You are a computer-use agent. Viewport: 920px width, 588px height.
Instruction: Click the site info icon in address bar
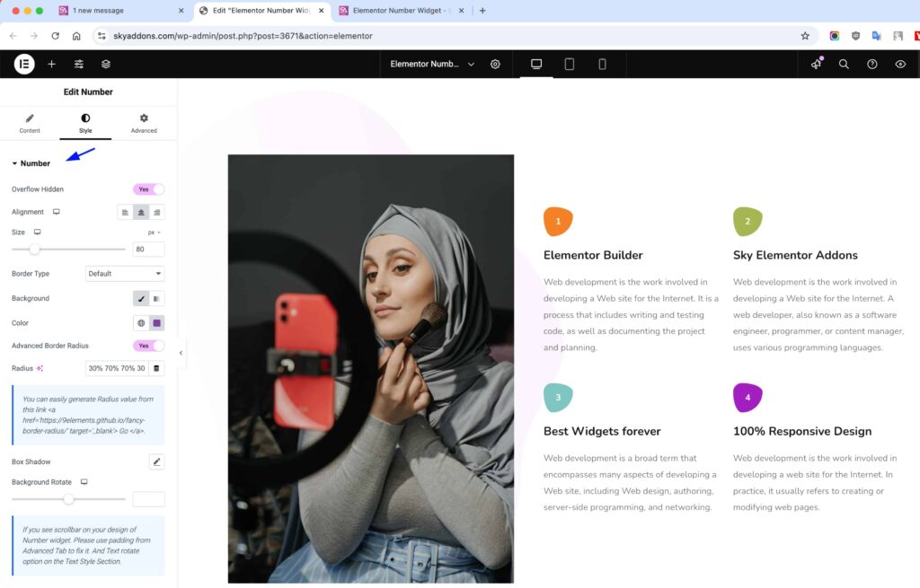pyautogui.click(x=102, y=36)
